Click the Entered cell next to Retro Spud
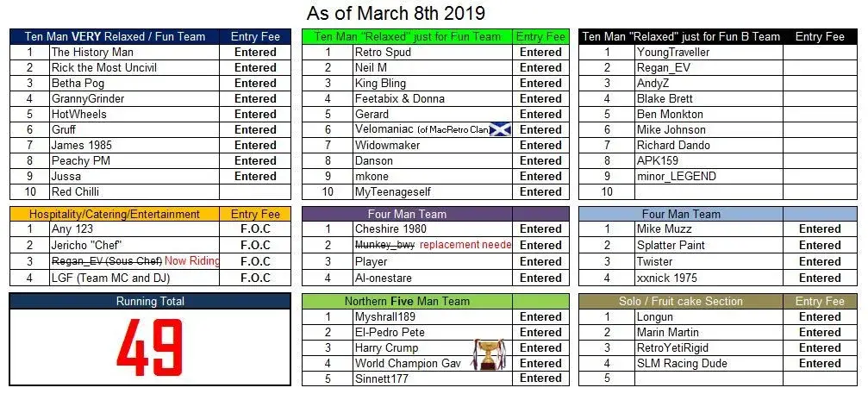 coord(540,52)
